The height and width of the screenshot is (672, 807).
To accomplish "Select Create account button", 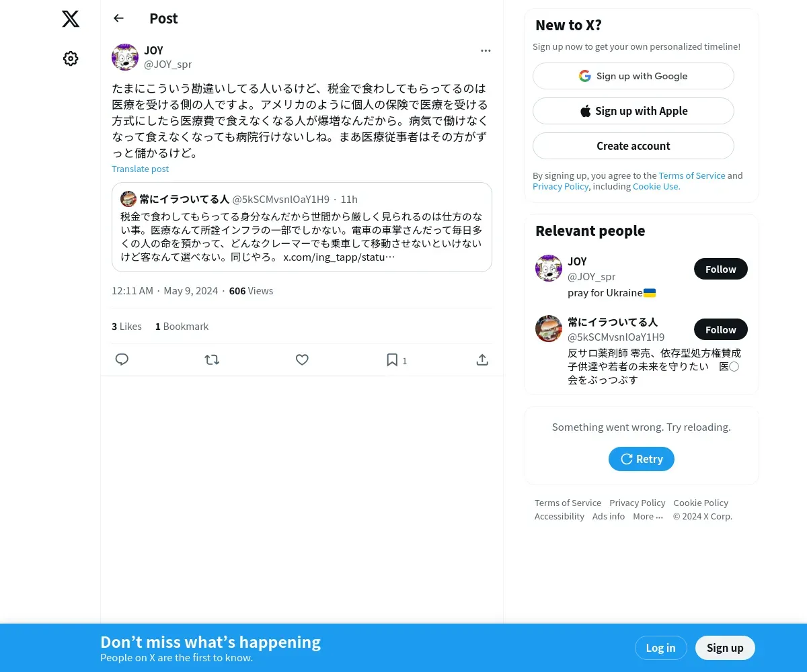I will [x=633, y=146].
